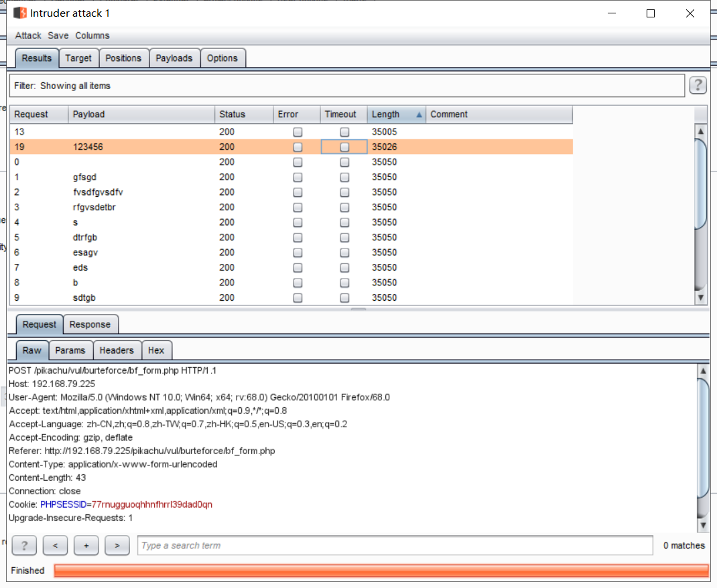This screenshot has width=717, height=588.
Task: Open the Save menu
Action: click(58, 35)
